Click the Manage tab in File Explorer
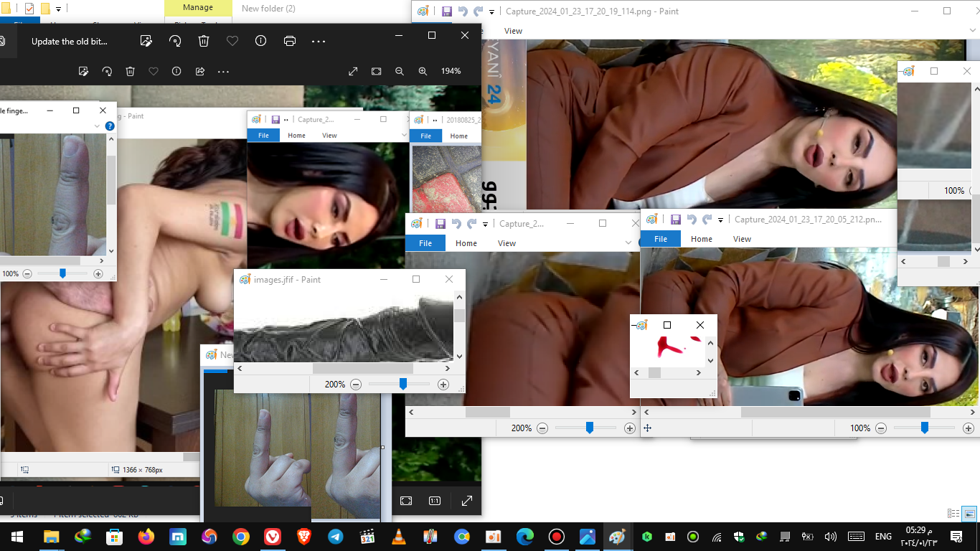Screen dimensions: 980x551 click(198, 8)
